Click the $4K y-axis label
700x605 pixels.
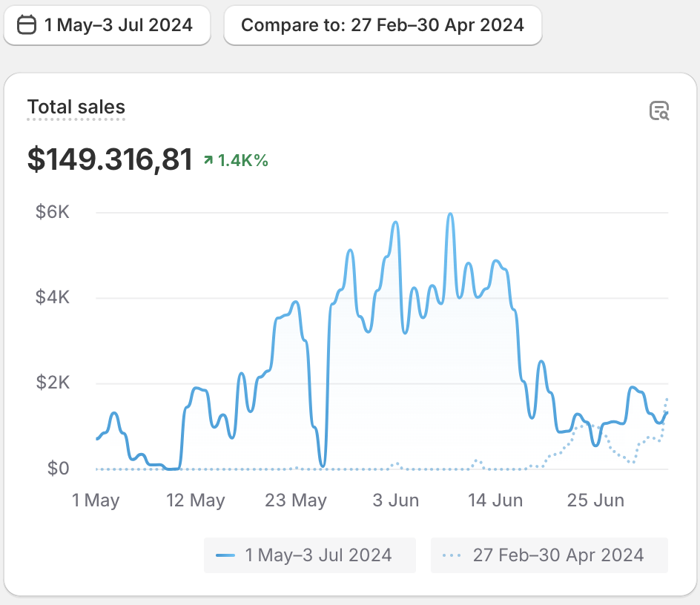click(53, 298)
